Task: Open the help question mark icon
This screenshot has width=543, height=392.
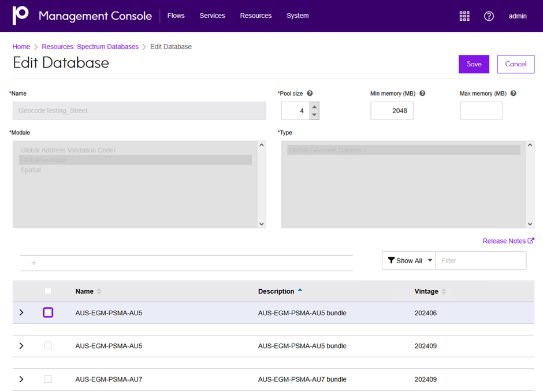Action: [489, 16]
